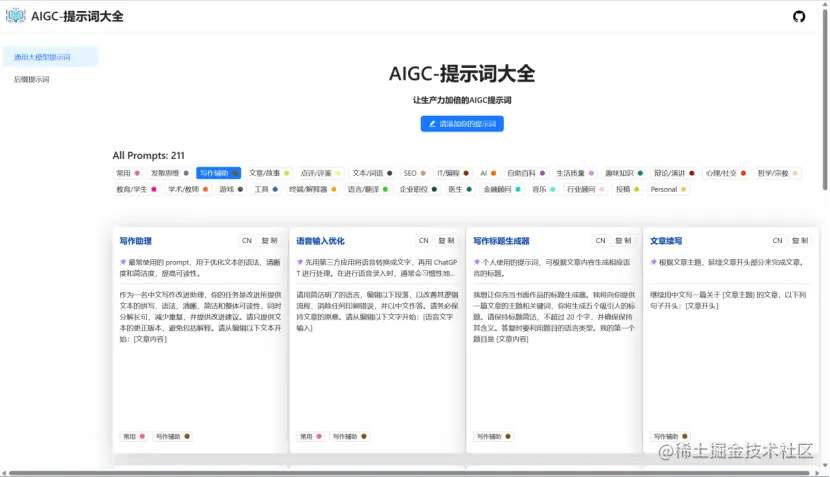Image resolution: width=830 pixels, height=477 pixels.
Task: Select the 趣味知识 tag
Action: 624,173
